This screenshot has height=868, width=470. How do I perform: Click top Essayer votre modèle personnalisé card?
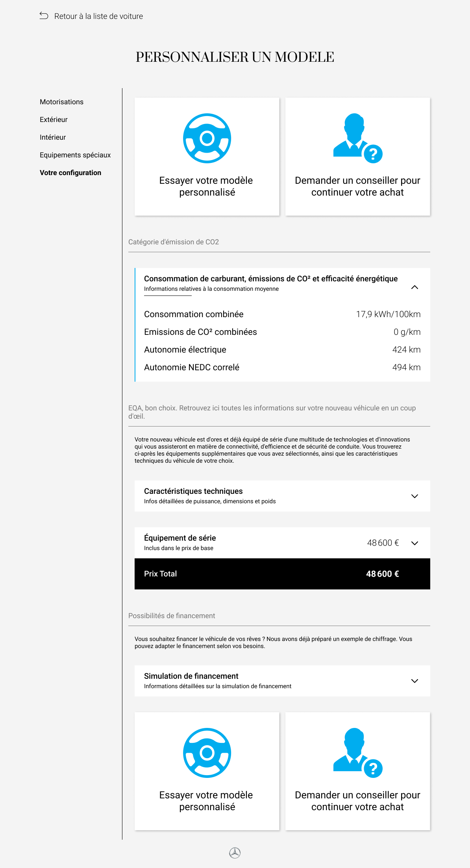click(x=207, y=157)
